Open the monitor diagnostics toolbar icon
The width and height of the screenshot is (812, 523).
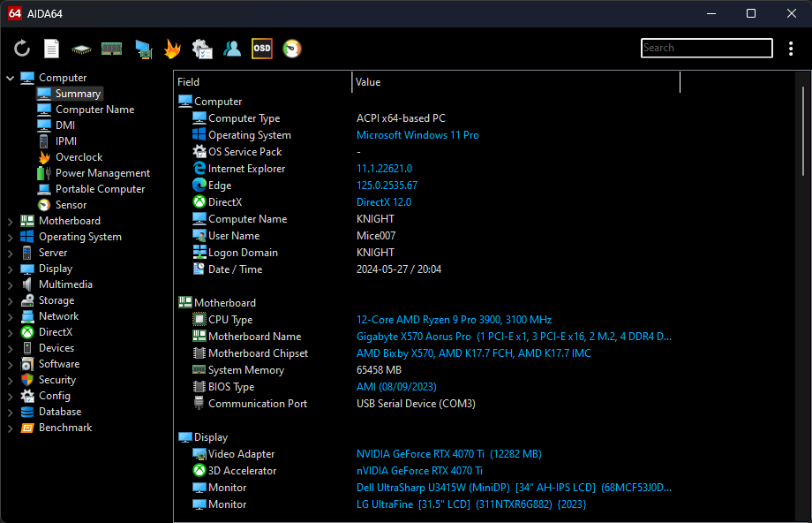143,49
